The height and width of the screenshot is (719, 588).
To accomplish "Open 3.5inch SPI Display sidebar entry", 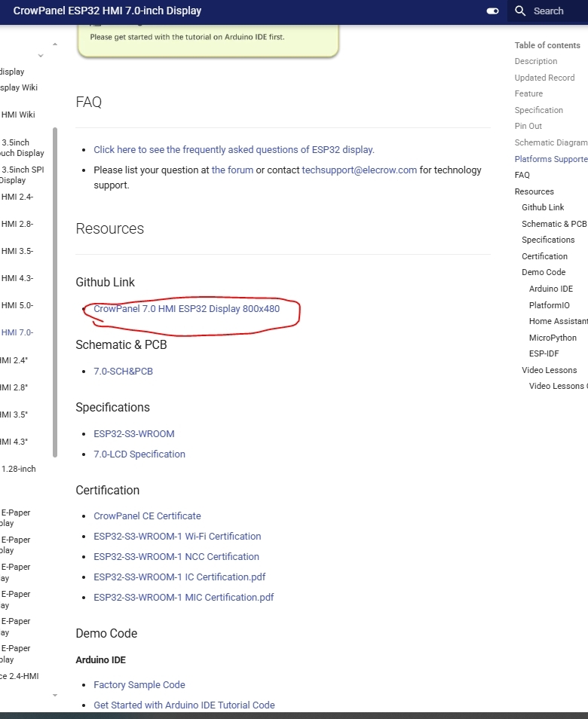I will click(x=22, y=175).
